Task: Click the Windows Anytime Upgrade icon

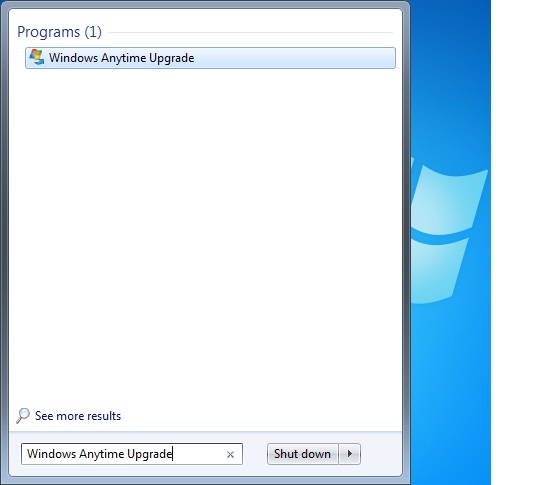Action: coord(37,58)
